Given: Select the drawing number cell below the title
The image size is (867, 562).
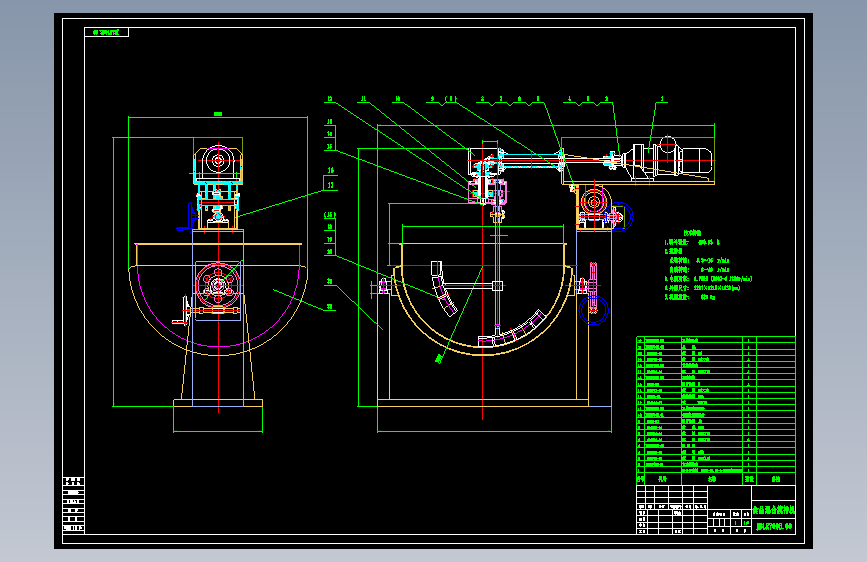Looking at the screenshot, I should click(774, 527).
